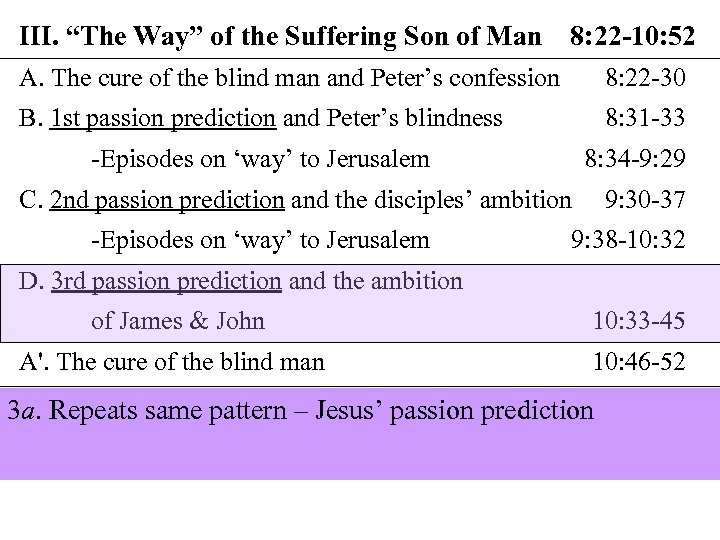Select the highlighted verse reference 10:33-45
Image resolution: width=720 pixels, height=540 pixels.
[x=638, y=321]
